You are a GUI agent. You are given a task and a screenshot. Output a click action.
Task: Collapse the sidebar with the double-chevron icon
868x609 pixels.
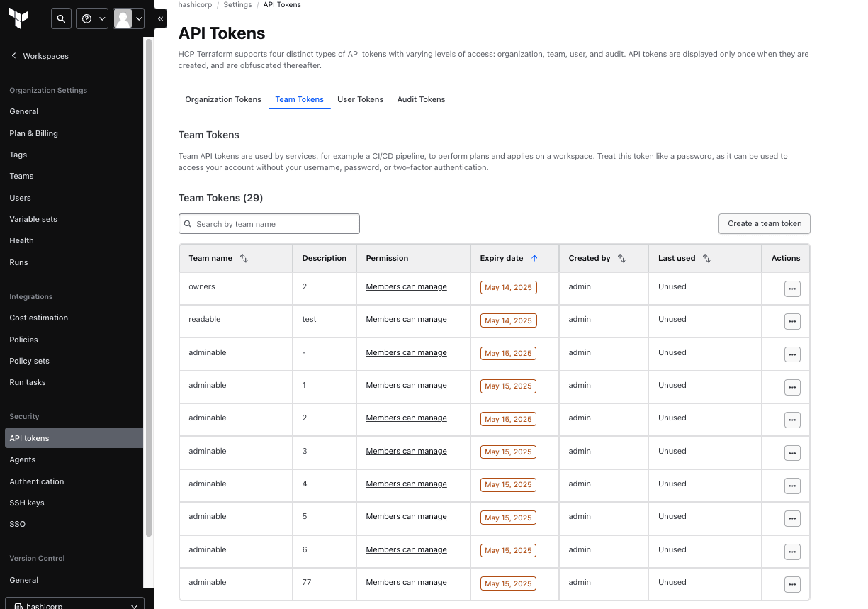click(159, 18)
